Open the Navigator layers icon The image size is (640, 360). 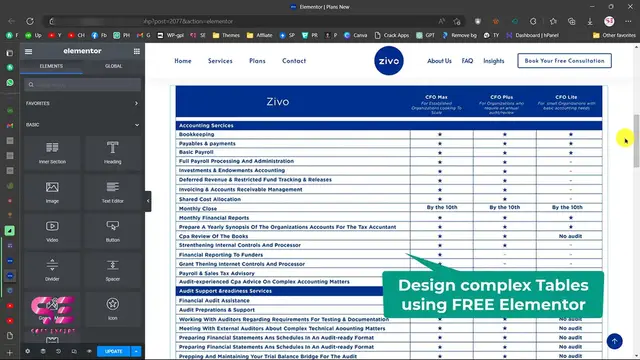pyautogui.click(x=43, y=351)
